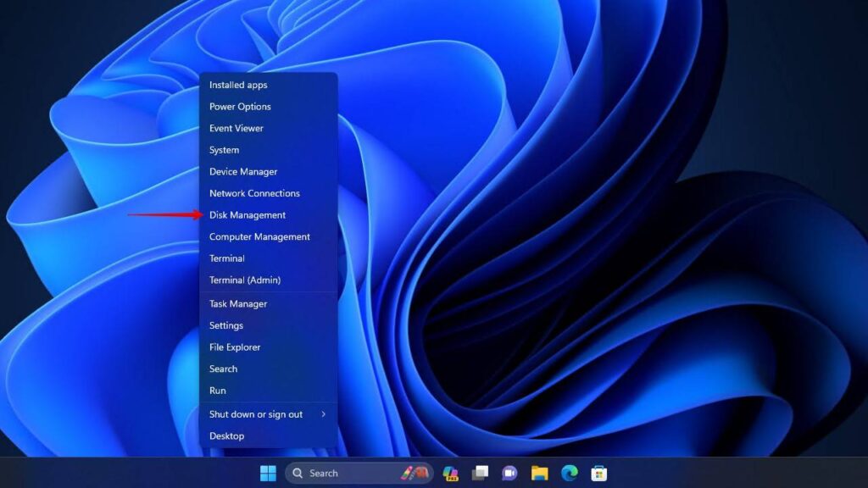Image resolution: width=868 pixels, height=488 pixels.
Task: Click the search highlight graphic in search box
Action: [415, 473]
